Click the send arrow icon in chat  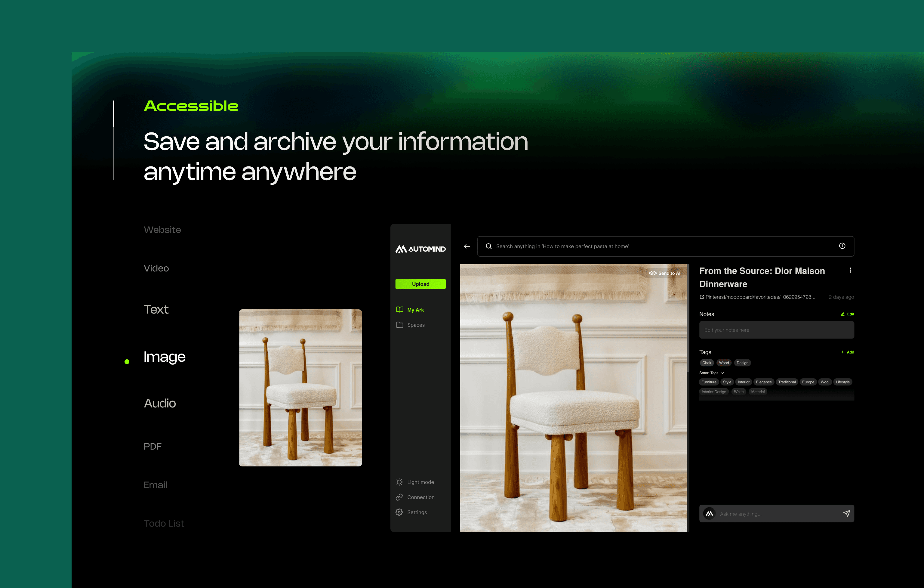pos(846,514)
